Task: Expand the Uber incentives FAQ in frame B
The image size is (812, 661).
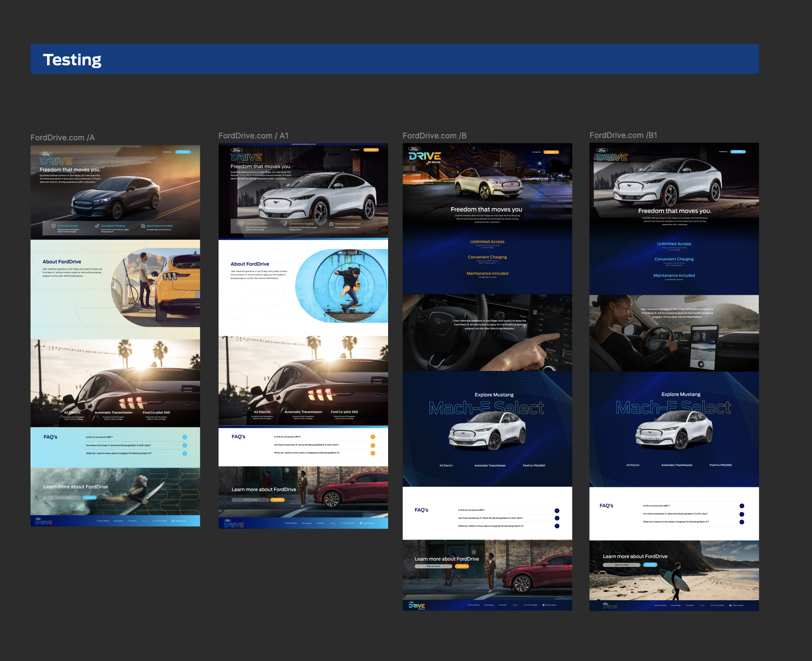Action: pos(557,518)
